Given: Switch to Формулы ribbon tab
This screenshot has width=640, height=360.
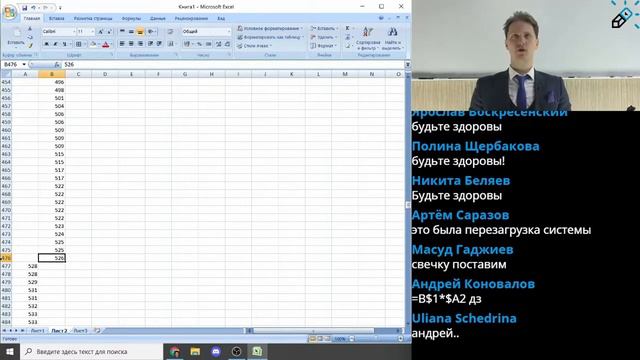Looking at the screenshot, I should (x=131, y=18).
